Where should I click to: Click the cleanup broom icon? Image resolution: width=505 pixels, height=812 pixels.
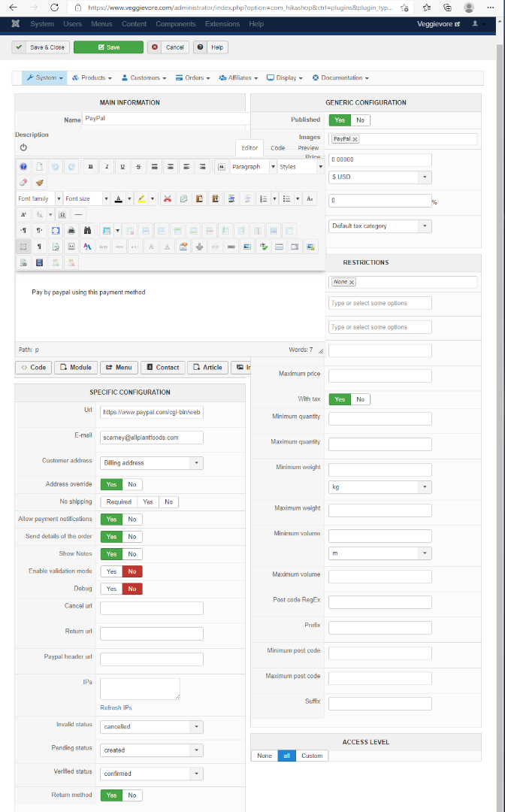pos(39,182)
